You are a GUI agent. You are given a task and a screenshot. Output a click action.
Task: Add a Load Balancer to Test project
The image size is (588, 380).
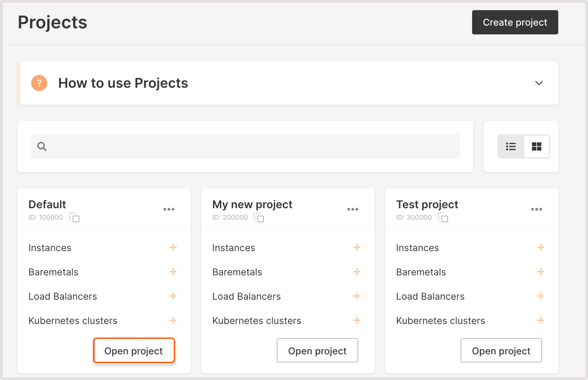tap(541, 296)
